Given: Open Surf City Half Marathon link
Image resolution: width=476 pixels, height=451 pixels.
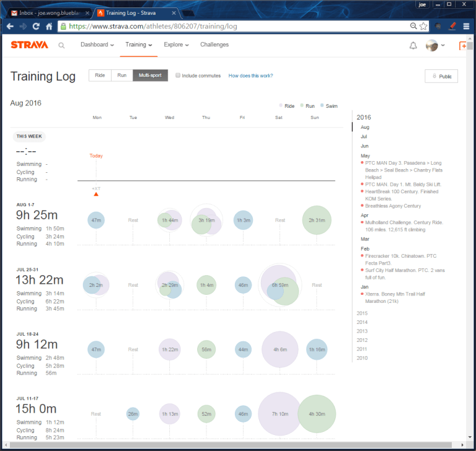Looking at the screenshot, I should pos(405,274).
